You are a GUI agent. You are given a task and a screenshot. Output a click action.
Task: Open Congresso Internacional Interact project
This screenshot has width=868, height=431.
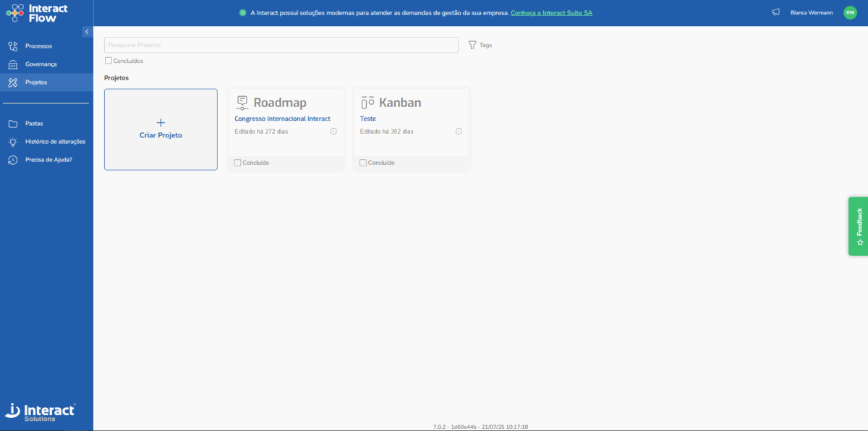coord(282,119)
